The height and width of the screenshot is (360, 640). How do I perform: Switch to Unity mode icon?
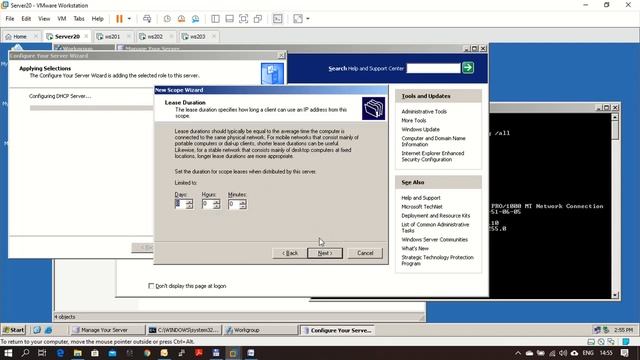point(258,19)
